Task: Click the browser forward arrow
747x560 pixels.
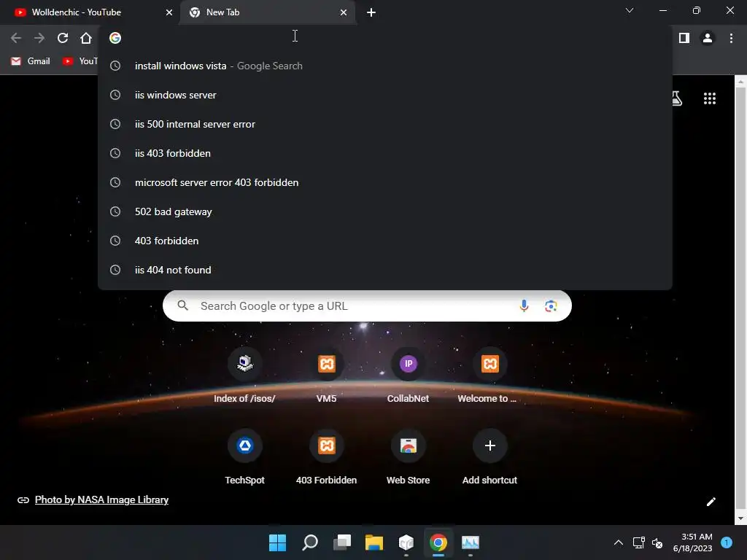Action: tap(39, 38)
